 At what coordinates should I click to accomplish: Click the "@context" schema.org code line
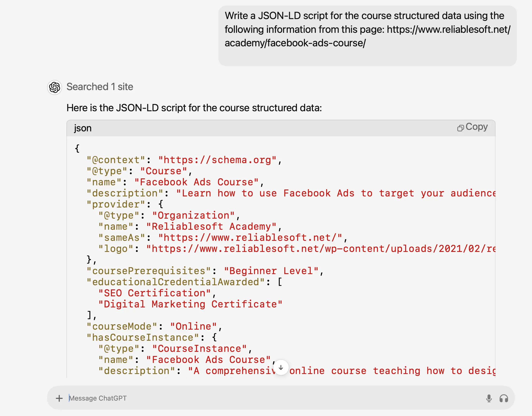[x=184, y=160]
